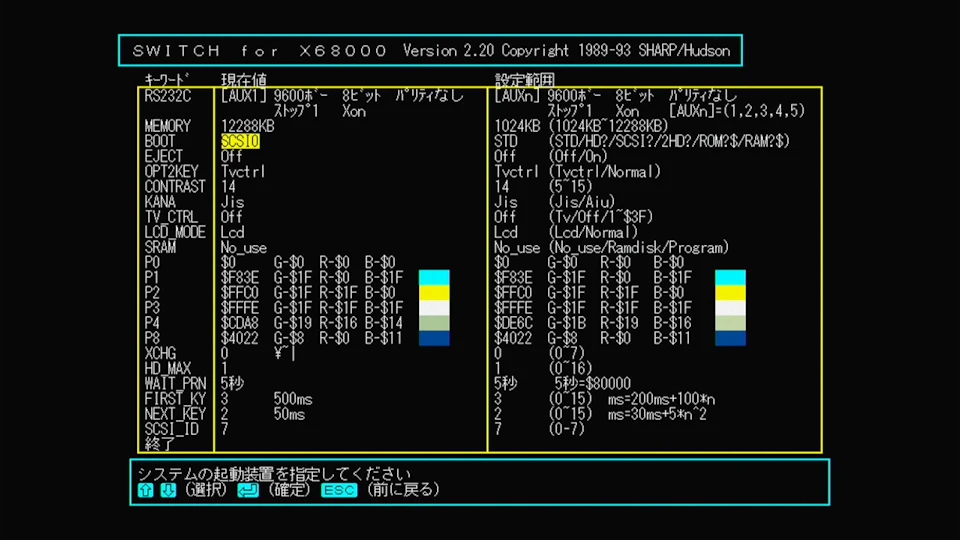Click the 1024KB default memory value
This screenshot has width=960, height=540.
coord(517,126)
